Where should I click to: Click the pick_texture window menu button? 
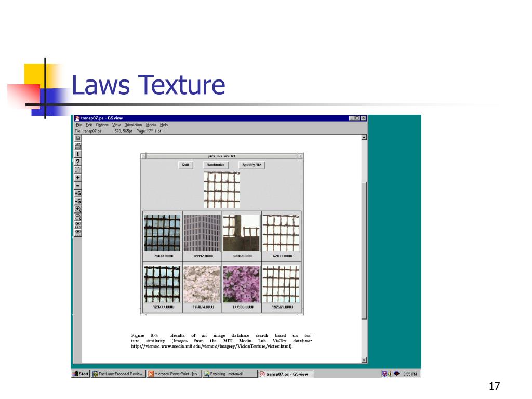pos(144,156)
